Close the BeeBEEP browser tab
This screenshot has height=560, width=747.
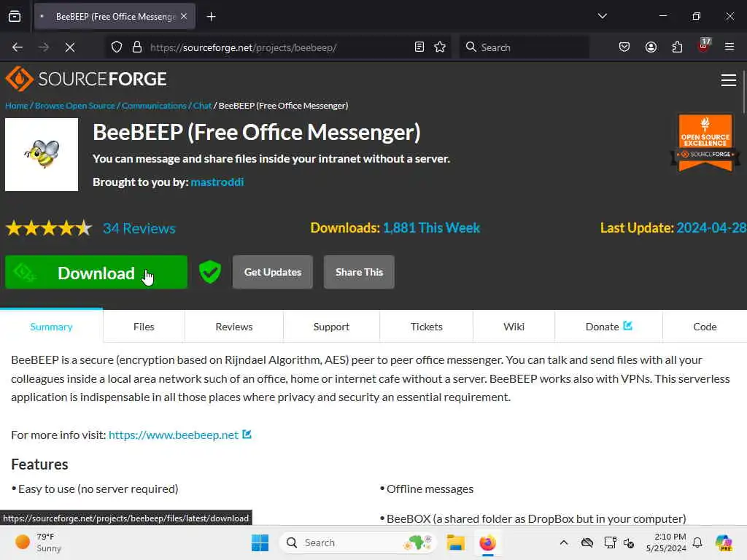[184, 17]
